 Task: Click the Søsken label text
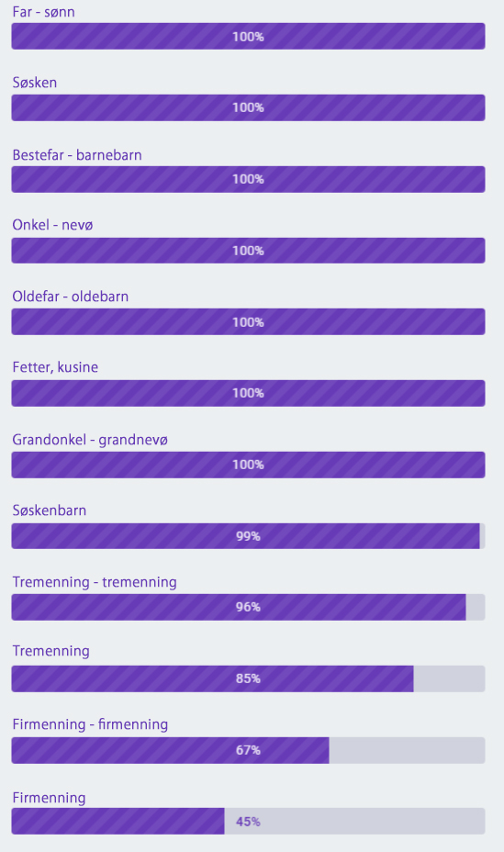click(35, 83)
